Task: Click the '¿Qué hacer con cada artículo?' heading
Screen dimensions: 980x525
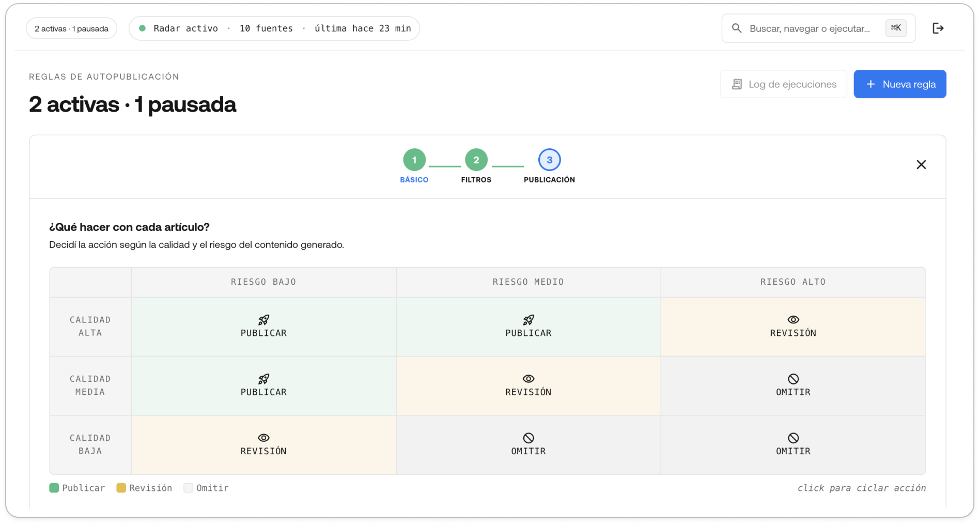Action: (x=129, y=227)
